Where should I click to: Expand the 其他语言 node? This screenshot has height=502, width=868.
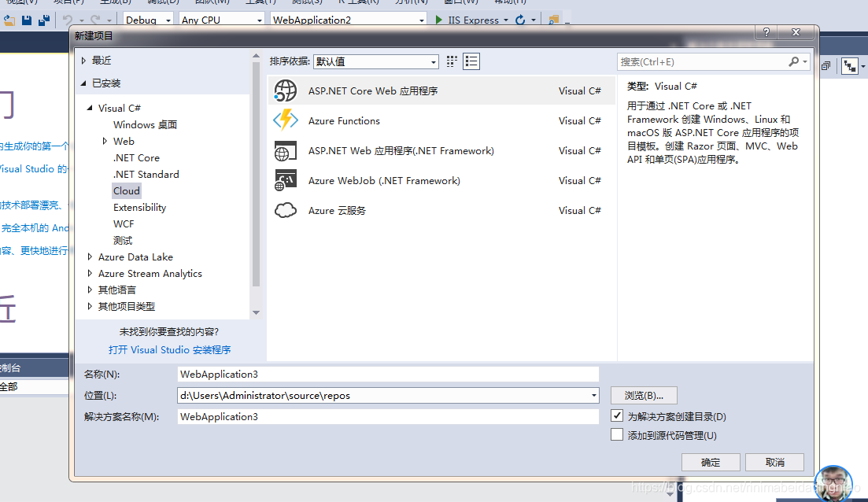(90, 290)
